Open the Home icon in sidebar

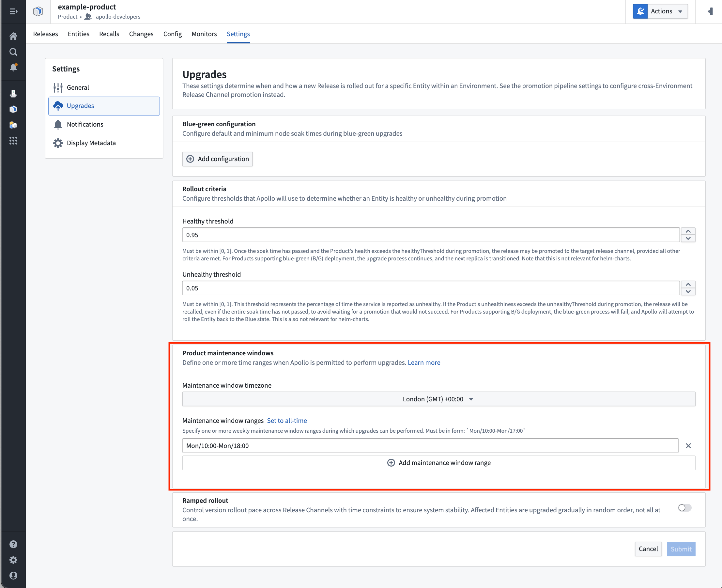click(x=13, y=36)
